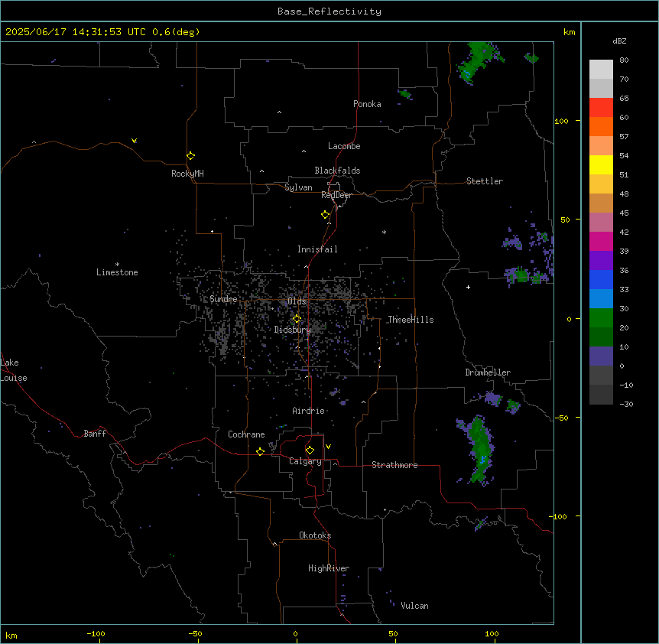Click the asterisk marker above Limestone

117,265
